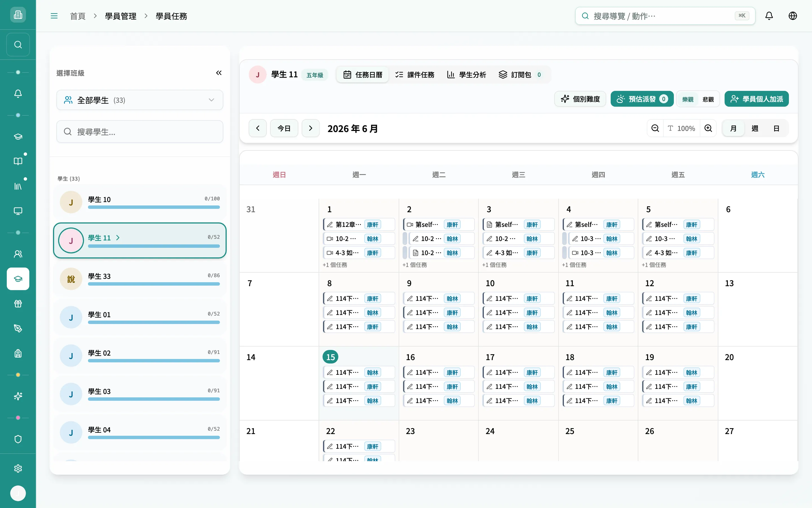Click the 學員個人加派 button

pyautogui.click(x=757, y=99)
